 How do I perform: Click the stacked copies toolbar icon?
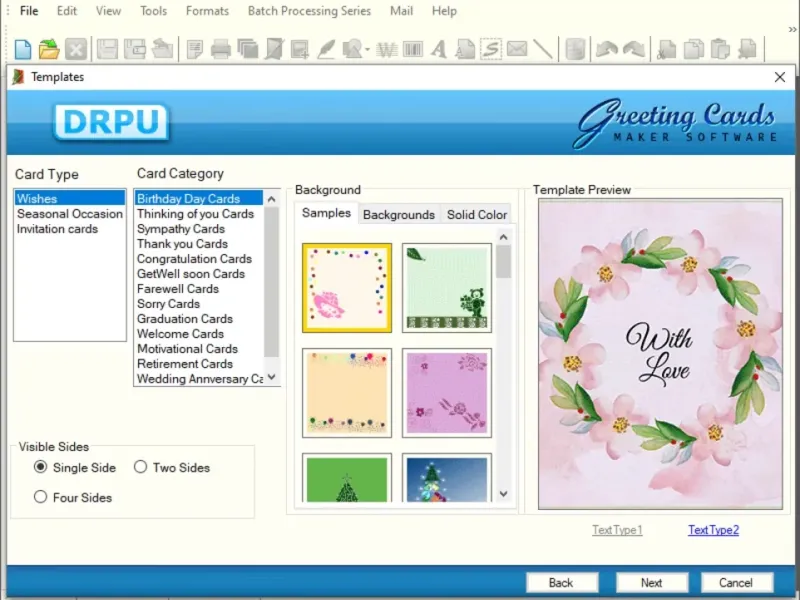pos(248,49)
